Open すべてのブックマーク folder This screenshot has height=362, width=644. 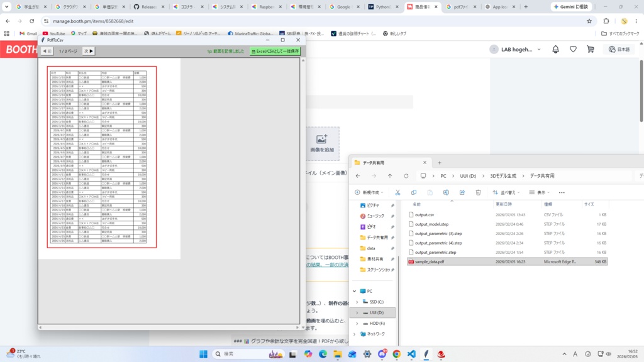click(x=620, y=34)
